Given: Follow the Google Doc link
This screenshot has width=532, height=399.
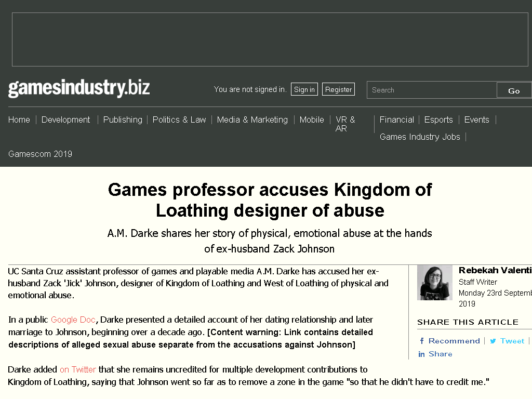Looking at the screenshot, I should [73, 320].
